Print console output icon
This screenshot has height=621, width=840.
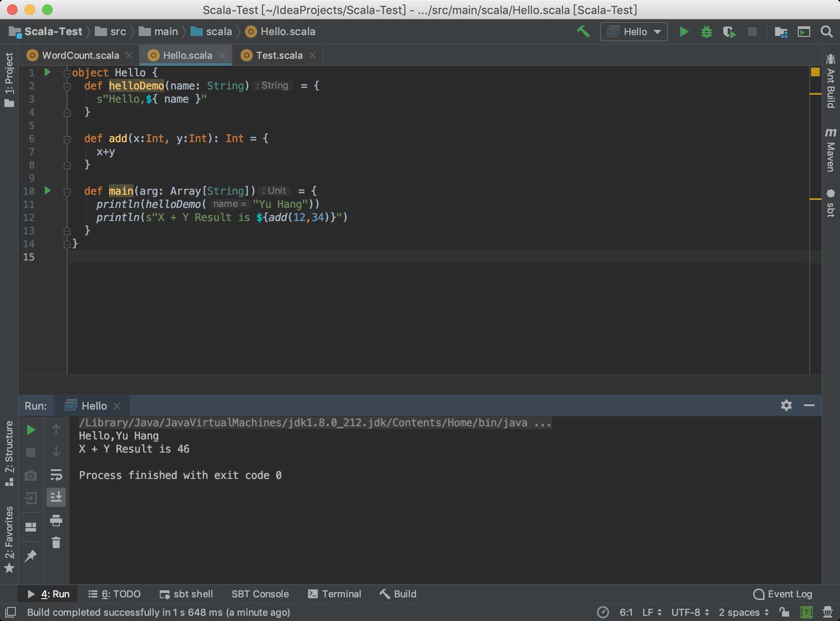[56, 521]
